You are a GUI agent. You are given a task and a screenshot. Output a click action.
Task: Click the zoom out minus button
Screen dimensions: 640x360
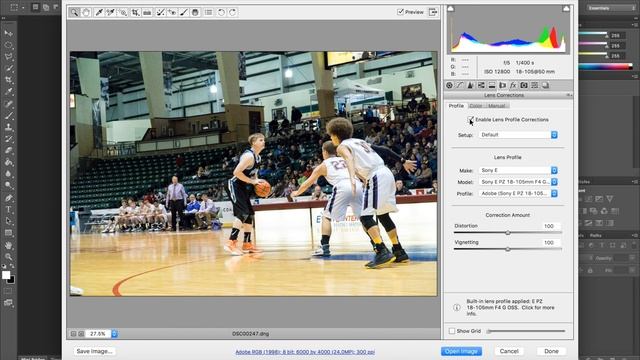73,334
